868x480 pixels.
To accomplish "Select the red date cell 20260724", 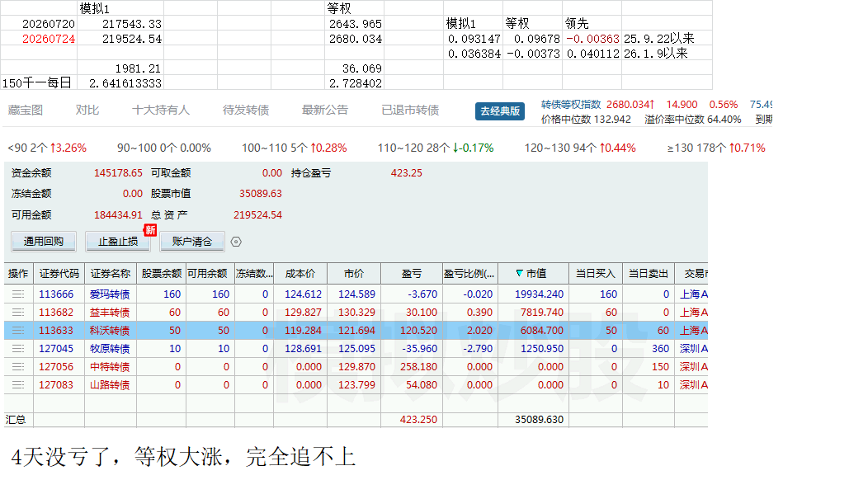I will 39,39.
